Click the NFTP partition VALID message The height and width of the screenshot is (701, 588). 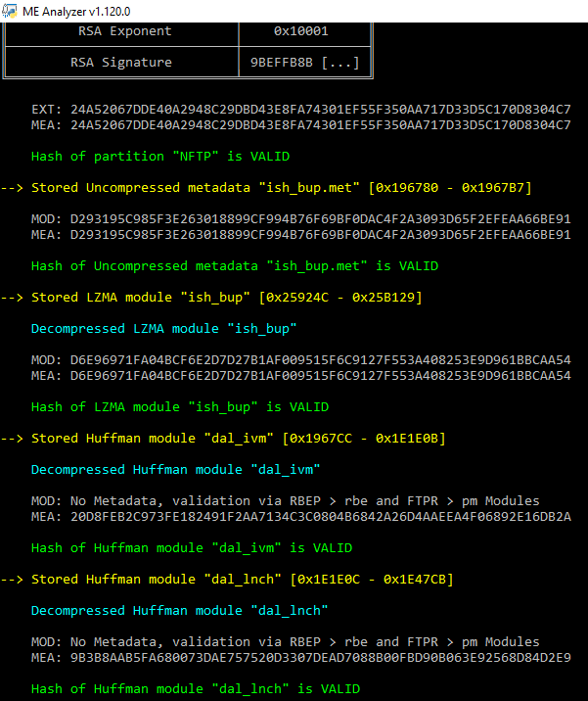[x=160, y=157]
